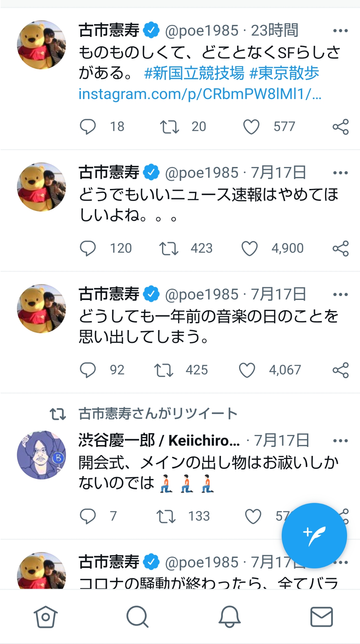Like the tweet with 4,067 likes
The width and height of the screenshot is (360, 644).
coord(247,370)
